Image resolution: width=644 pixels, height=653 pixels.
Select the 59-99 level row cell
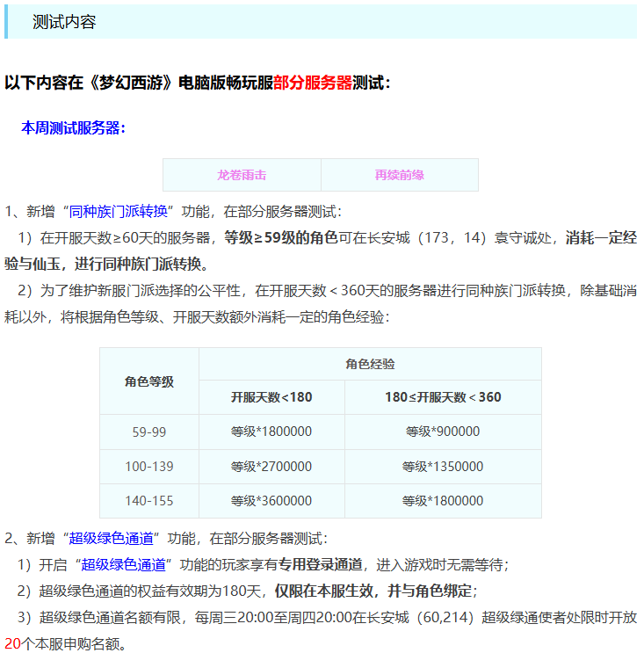149,432
